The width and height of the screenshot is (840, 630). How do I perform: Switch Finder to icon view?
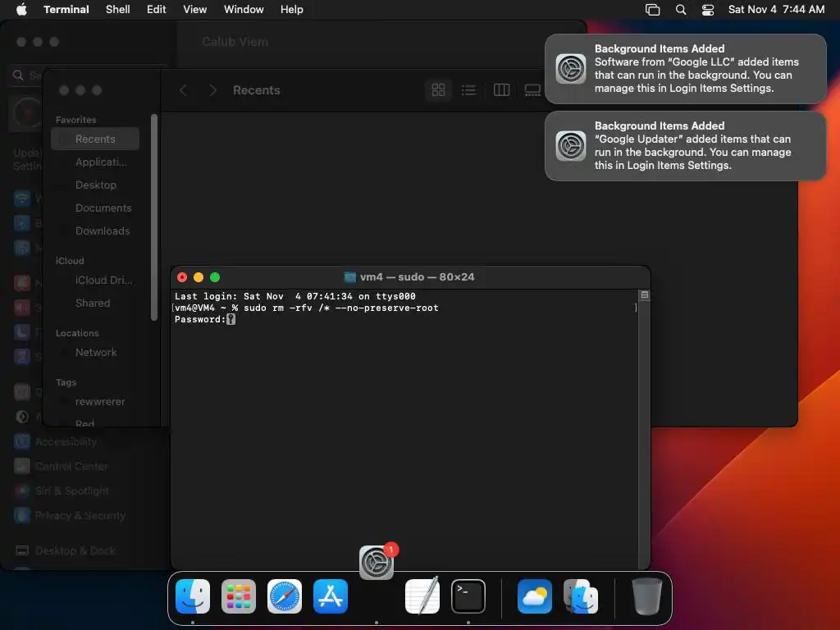(x=438, y=89)
